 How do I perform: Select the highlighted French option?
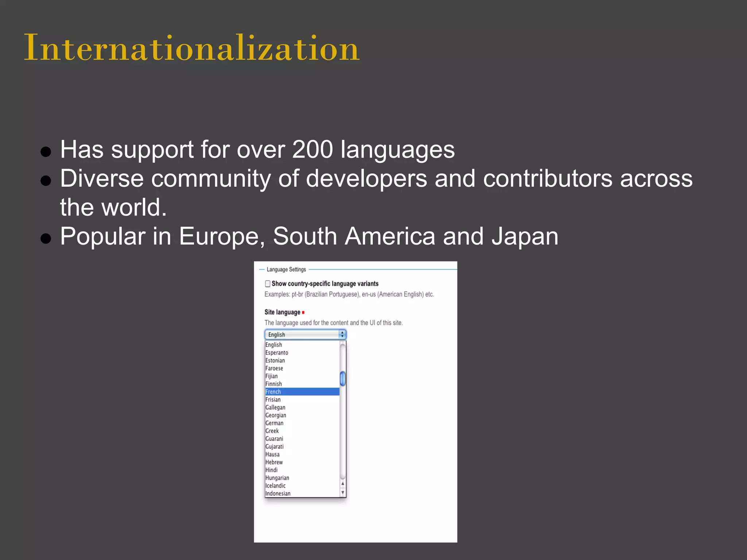click(x=302, y=392)
